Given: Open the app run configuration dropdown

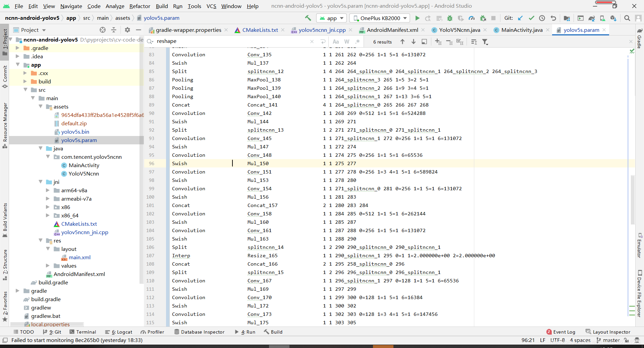Looking at the screenshot, I should 331,18.
